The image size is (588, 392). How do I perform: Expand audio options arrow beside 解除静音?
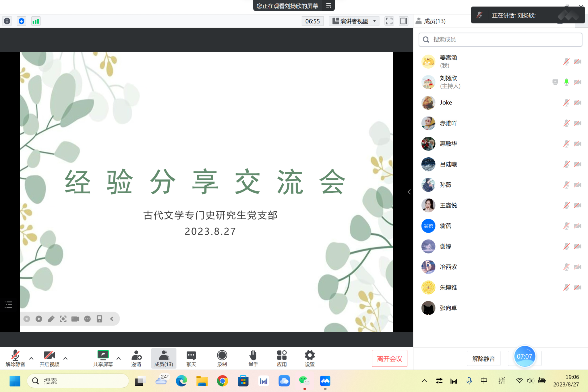coord(31,358)
